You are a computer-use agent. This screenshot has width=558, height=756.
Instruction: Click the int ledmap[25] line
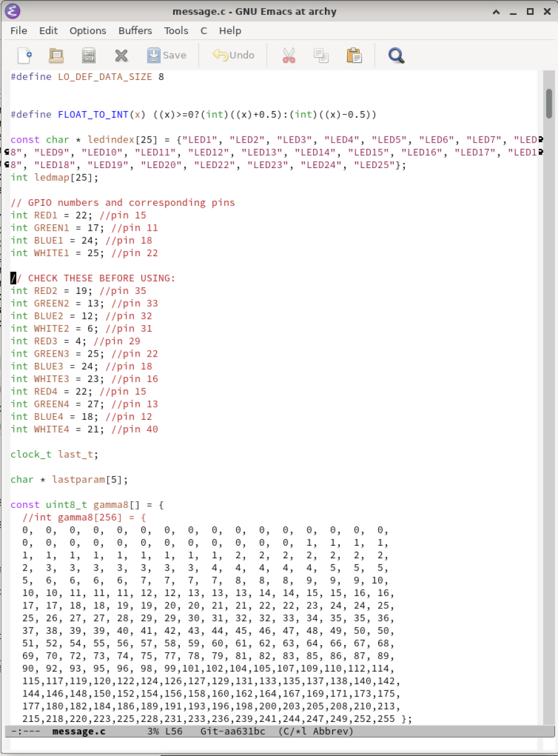(55, 177)
